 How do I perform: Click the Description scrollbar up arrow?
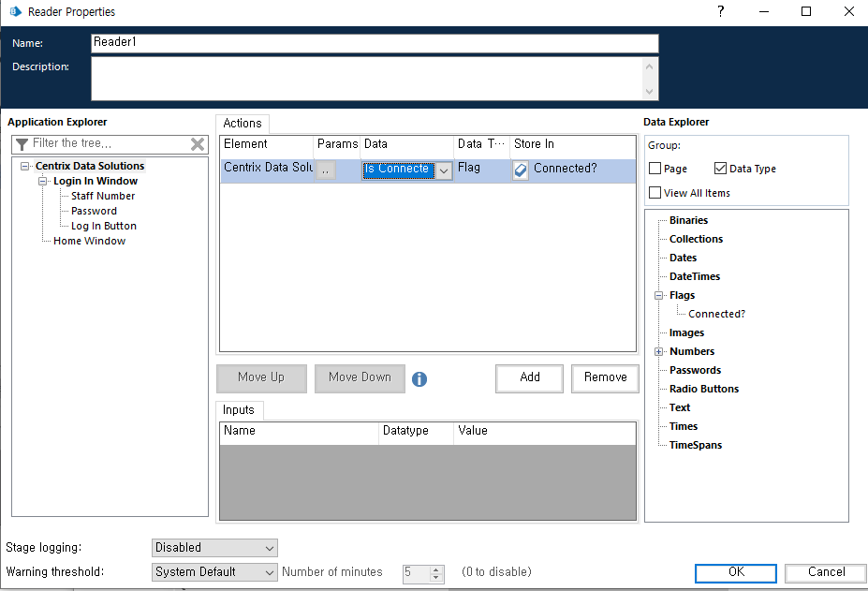tap(649, 66)
